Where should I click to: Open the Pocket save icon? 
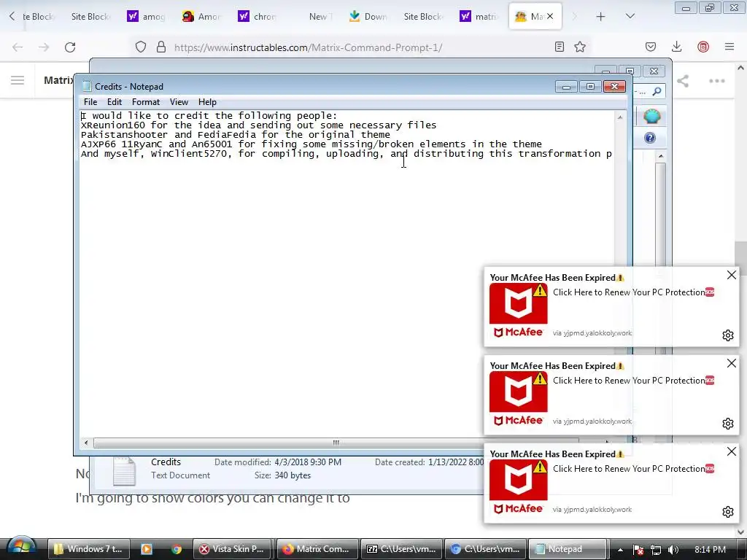(x=651, y=47)
